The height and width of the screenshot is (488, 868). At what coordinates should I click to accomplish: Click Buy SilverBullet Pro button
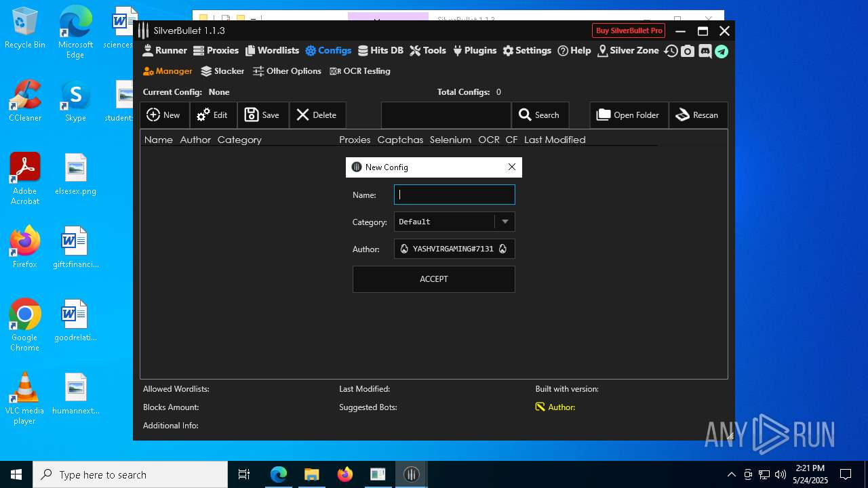(x=629, y=30)
